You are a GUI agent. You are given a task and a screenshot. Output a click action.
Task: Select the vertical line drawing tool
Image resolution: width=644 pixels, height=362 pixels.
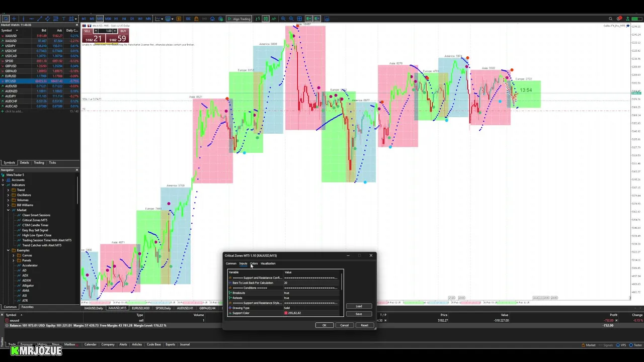coord(23,19)
